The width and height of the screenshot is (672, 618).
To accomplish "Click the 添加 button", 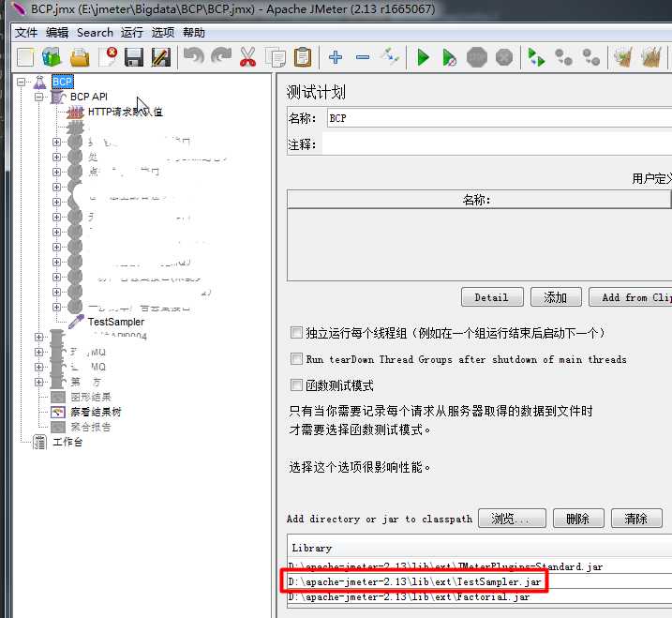I will click(556, 297).
